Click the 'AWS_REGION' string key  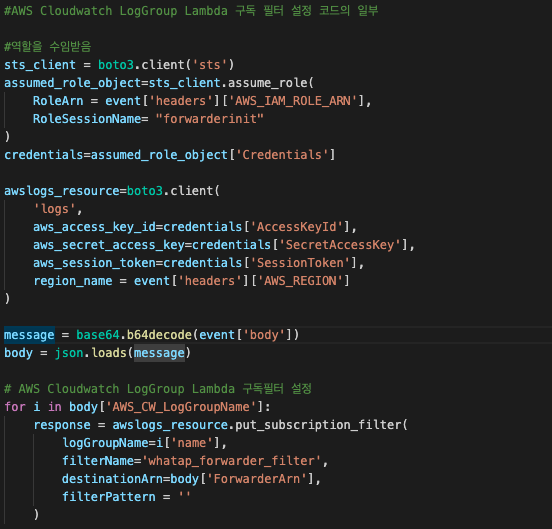[x=300, y=281]
